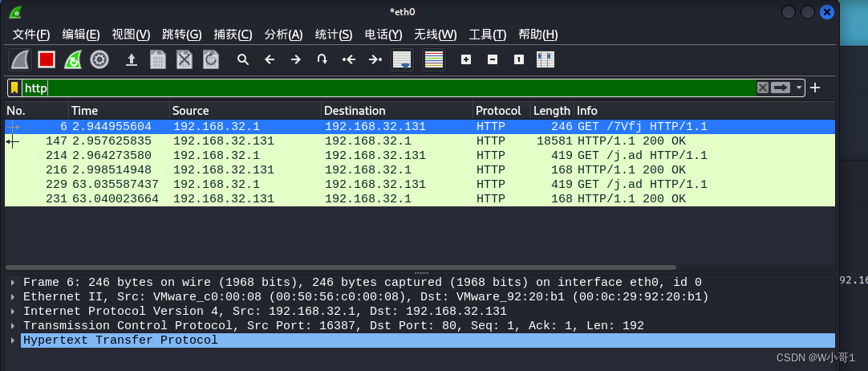Open the 跳转(G) menu
Image resolution: width=868 pixels, height=371 pixels.
[x=182, y=35]
